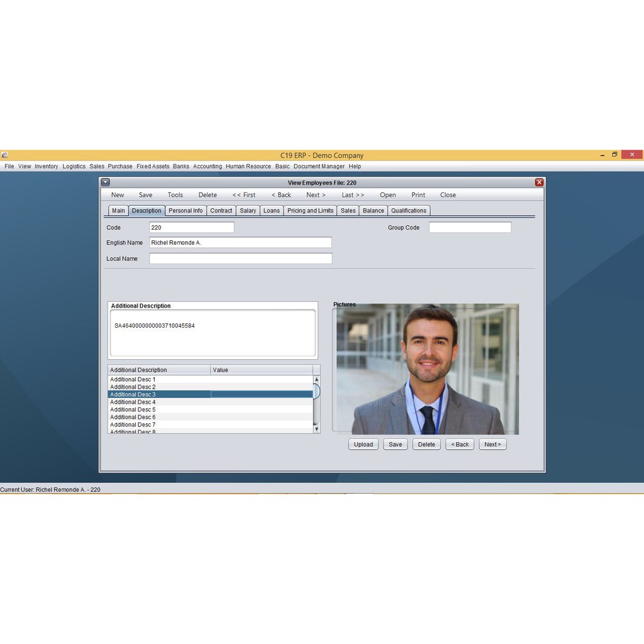Show next picture with Next > button

click(x=492, y=445)
